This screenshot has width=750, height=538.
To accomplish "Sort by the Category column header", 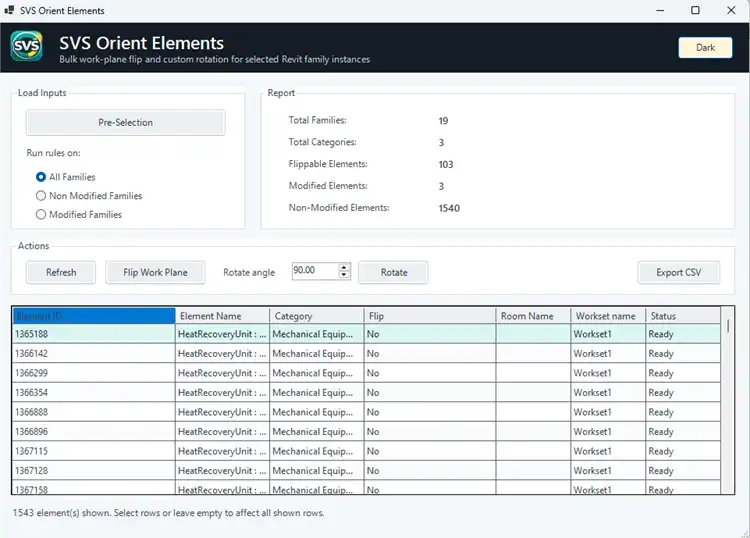I will point(317,316).
